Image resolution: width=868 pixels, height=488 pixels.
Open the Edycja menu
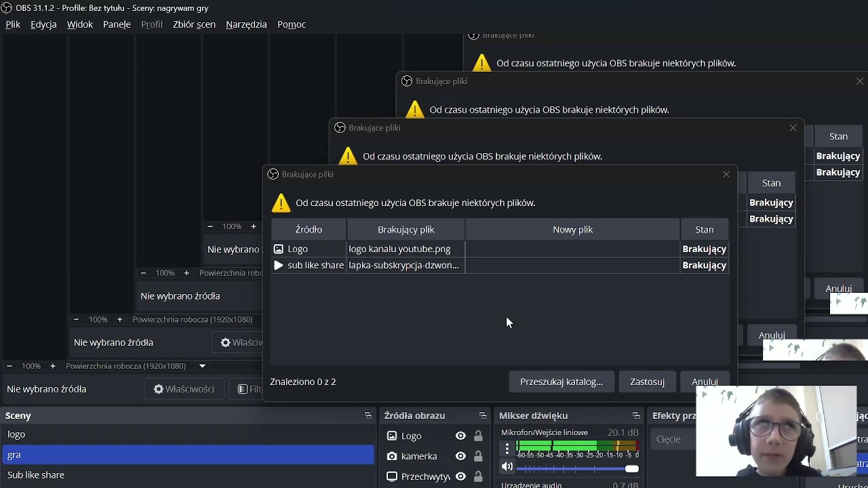click(x=43, y=24)
